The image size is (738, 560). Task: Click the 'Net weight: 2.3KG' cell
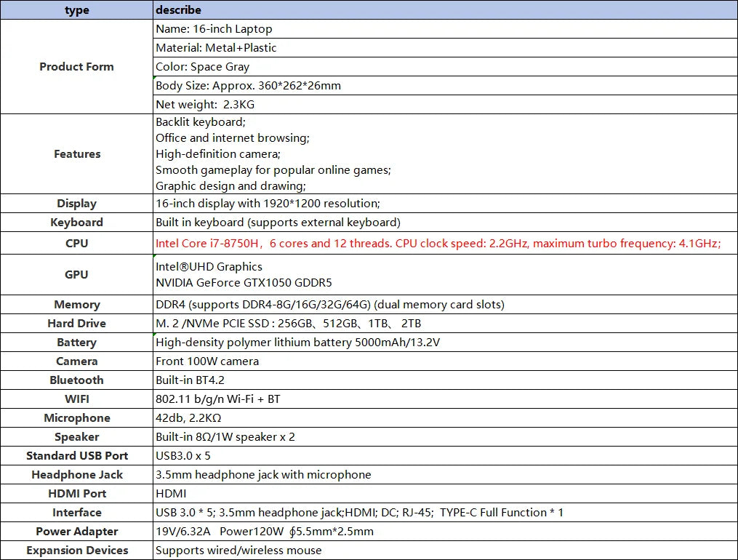click(205, 105)
